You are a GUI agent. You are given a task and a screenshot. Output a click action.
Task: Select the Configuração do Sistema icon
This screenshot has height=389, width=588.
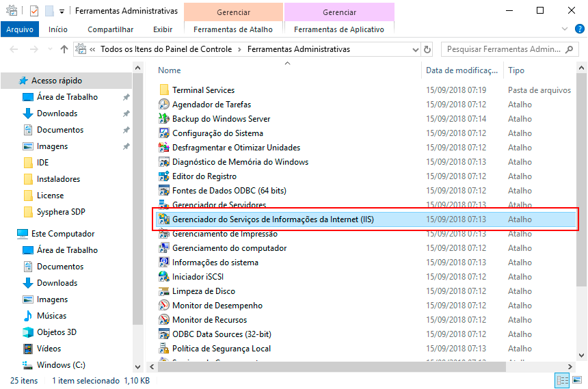[164, 133]
